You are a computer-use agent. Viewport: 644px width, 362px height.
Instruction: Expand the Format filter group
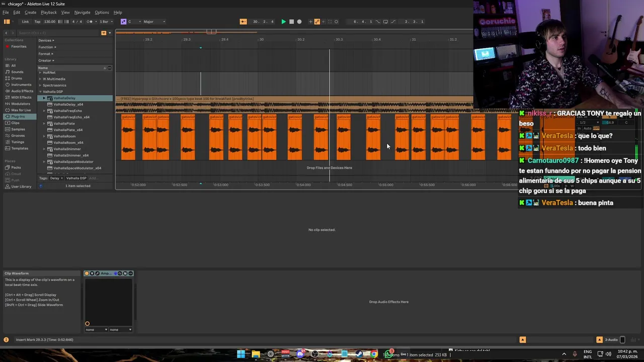[x=45, y=54]
